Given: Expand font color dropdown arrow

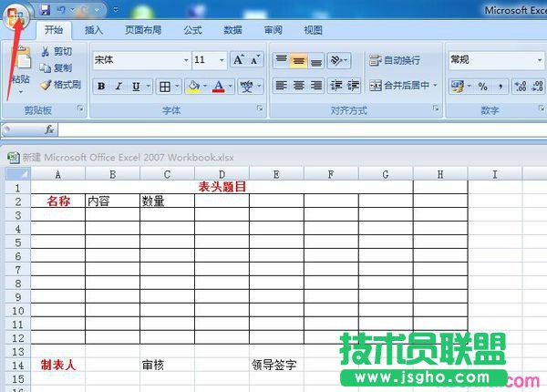Looking at the screenshot, I should tap(231, 86).
